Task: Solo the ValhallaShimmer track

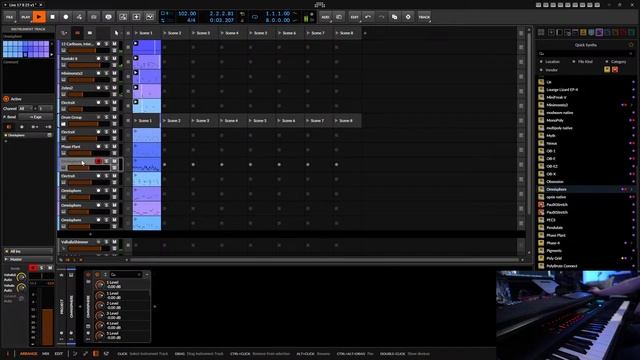Action: point(107,242)
